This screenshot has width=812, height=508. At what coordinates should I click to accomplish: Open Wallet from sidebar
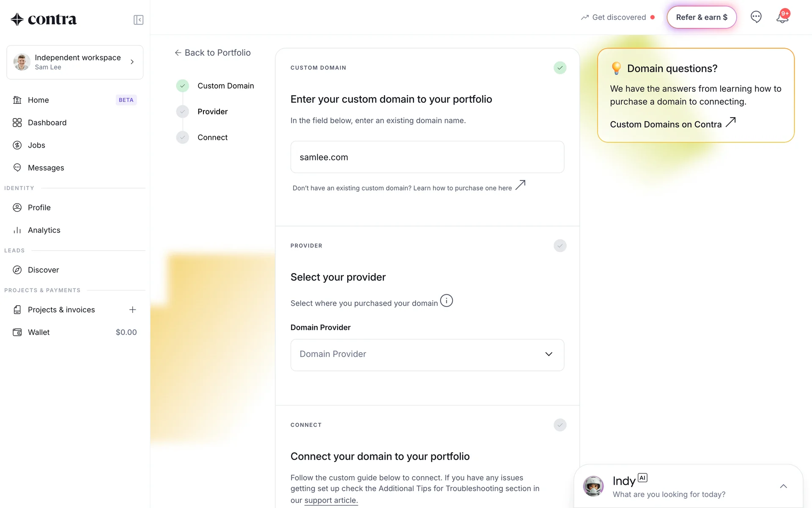pyautogui.click(x=75, y=332)
